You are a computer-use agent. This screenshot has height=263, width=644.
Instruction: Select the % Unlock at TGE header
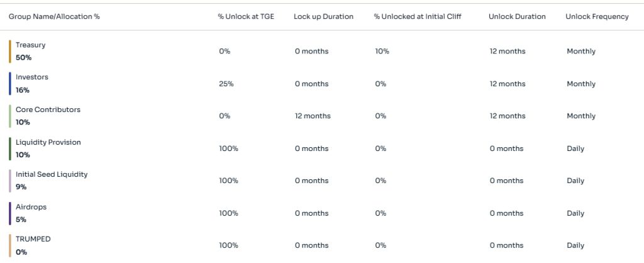coord(246,17)
